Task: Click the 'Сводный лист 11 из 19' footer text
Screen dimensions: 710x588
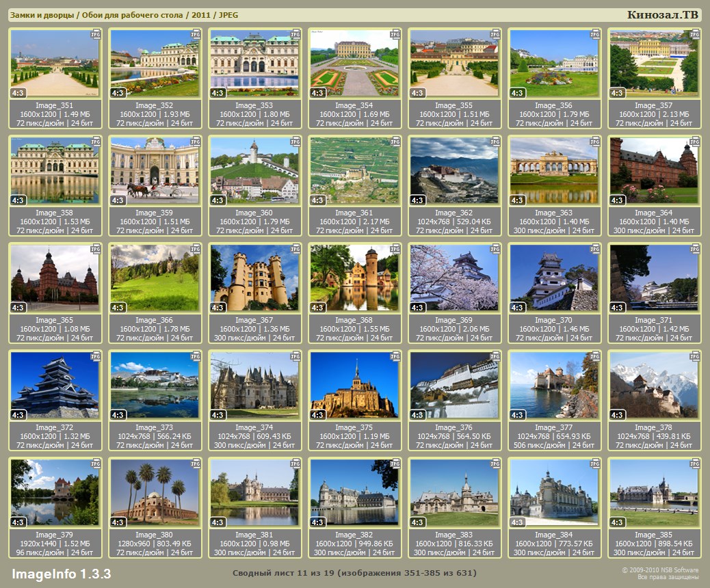Action: pyautogui.click(x=354, y=573)
